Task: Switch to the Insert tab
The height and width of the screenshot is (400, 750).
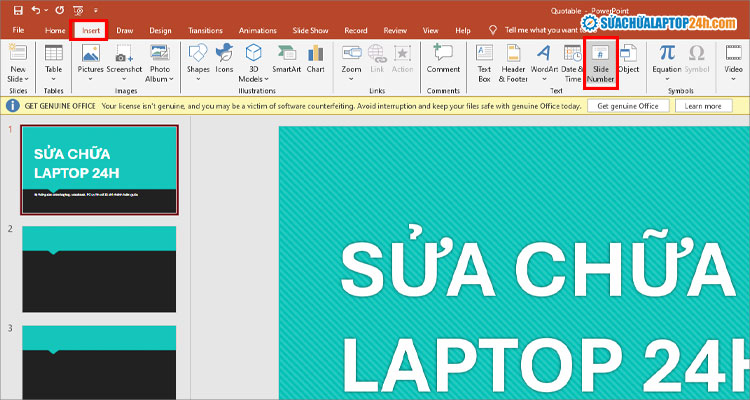Action: point(90,30)
